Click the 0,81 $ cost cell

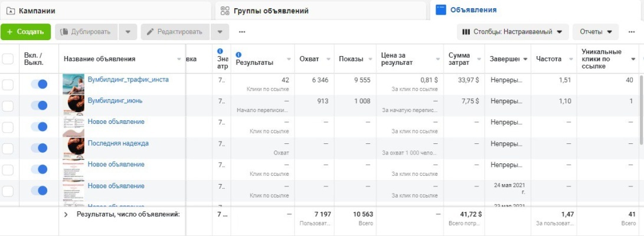pyautogui.click(x=430, y=80)
